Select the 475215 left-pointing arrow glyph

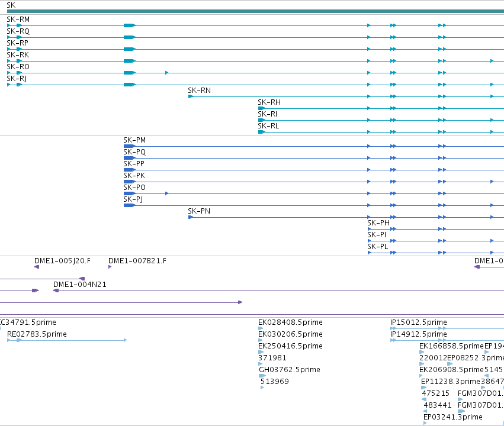click(x=424, y=399)
